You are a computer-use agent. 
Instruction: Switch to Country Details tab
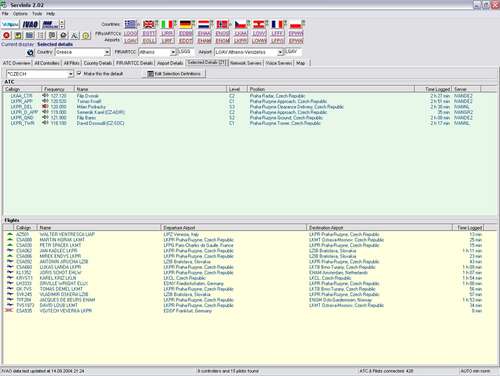pos(98,63)
